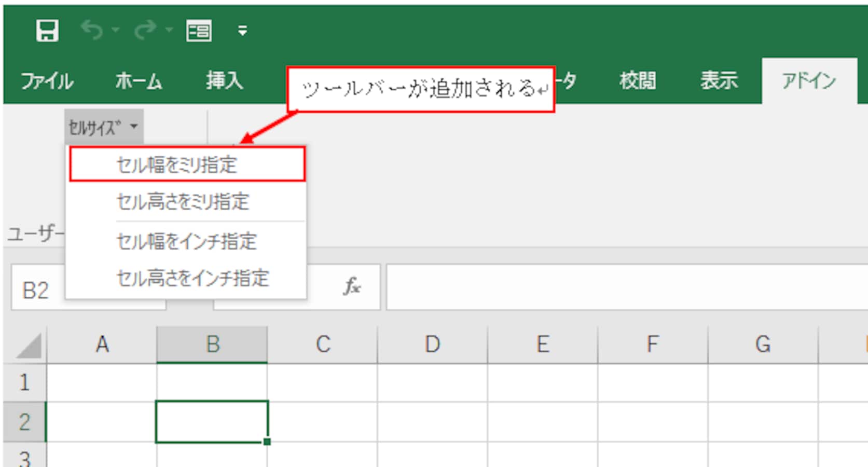The width and height of the screenshot is (868, 467).
Task: Switch to the ホーム tab
Action: tap(139, 81)
